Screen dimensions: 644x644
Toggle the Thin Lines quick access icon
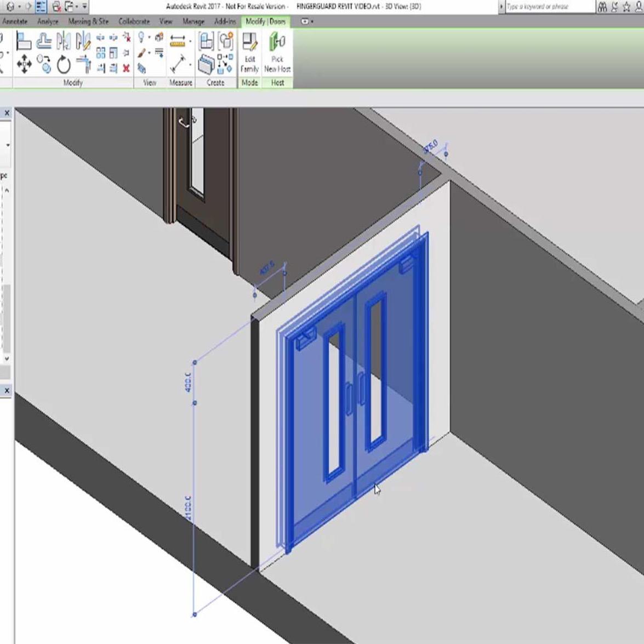click(x=41, y=7)
